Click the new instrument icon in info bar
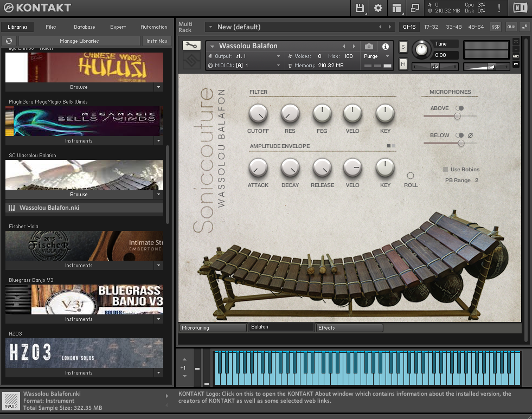This screenshot has height=419, width=532. coord(10,401)
